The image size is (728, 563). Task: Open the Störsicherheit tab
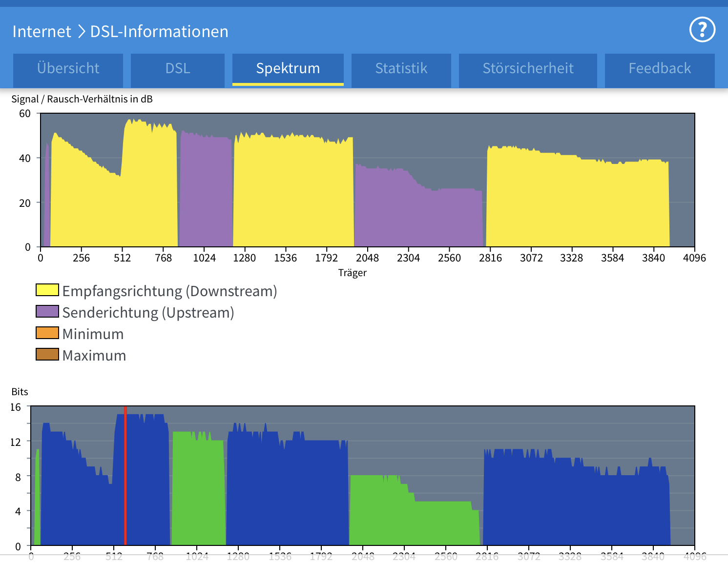pyautogui.click(x=528, y=70)
